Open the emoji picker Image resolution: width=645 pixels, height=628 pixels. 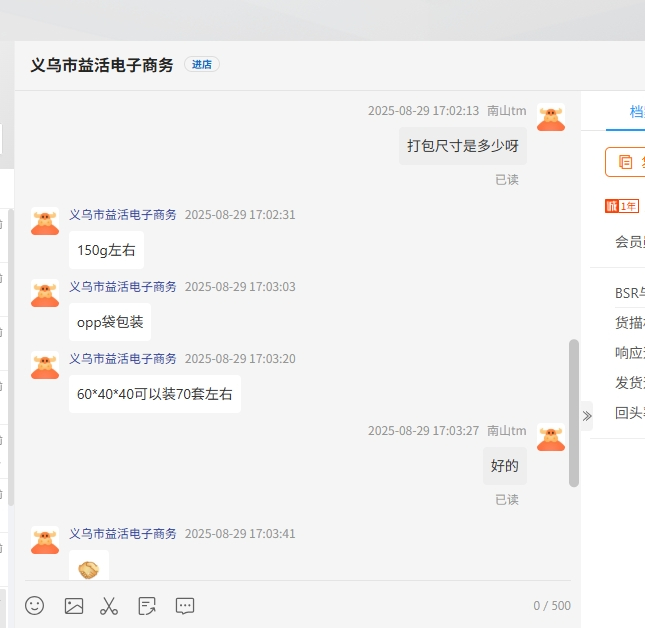pyautogui.click(x=35, y=605)
